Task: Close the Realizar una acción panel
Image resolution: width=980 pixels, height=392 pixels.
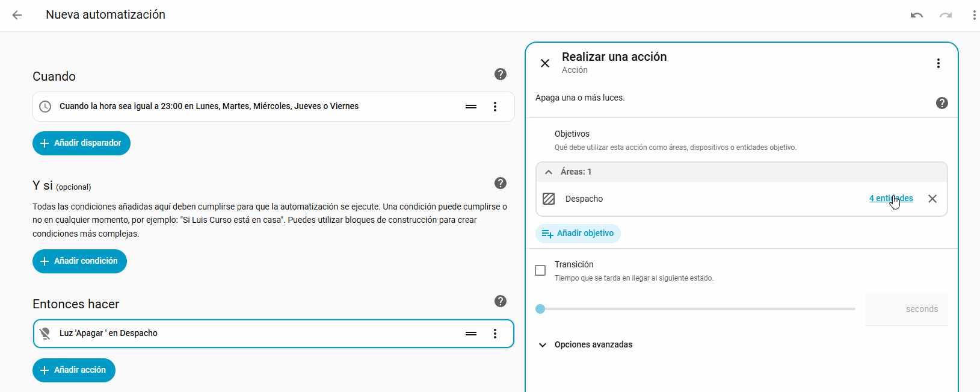Action: click(x=545, y=63)
